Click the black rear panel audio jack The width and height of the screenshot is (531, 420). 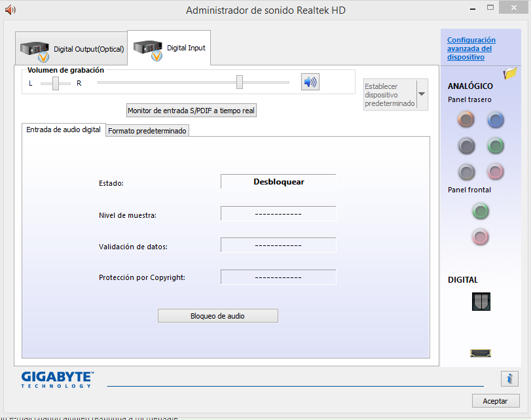[466, 146]
